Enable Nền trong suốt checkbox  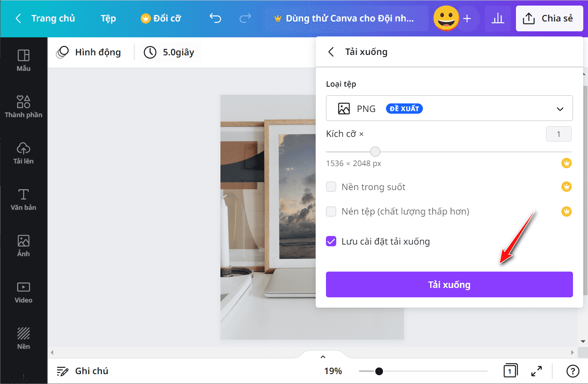[331, 187]
